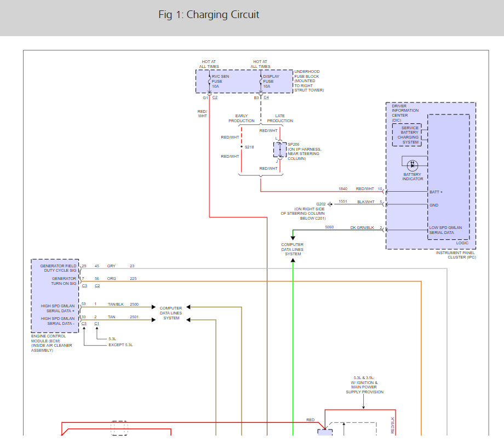Click circuit number "225"

[x=133, y=279]
